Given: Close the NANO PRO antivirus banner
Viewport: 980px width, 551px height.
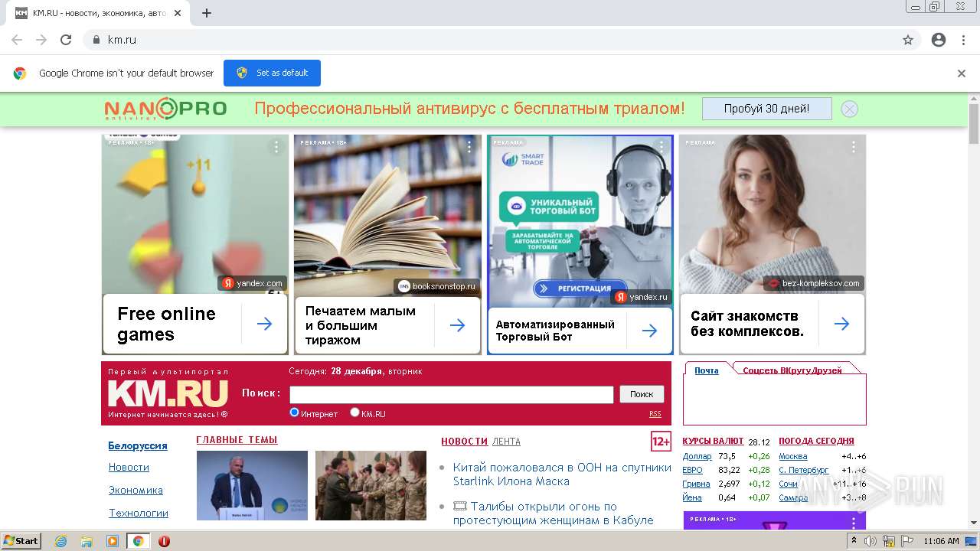Looking at the screenshot, I should 849,109.
